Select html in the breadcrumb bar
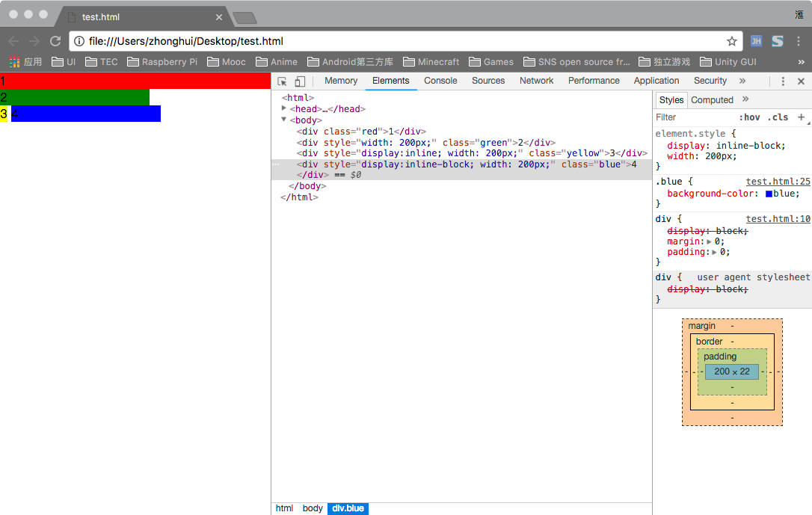 click(284, 508)
